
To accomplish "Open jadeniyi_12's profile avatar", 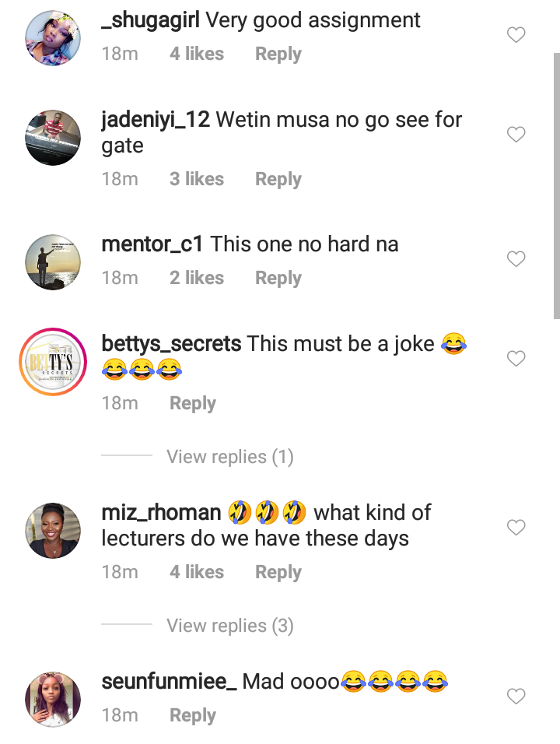I will [53, 138].
